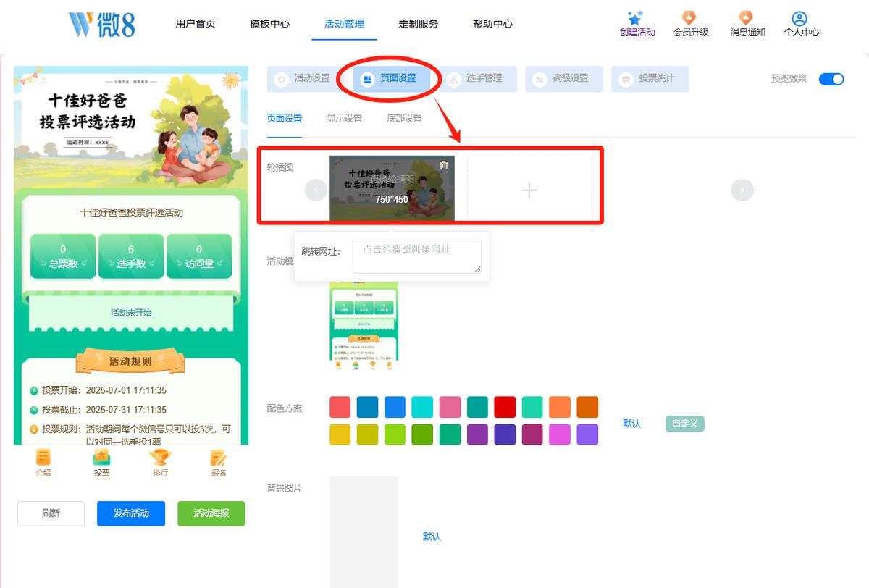Image resolution: width=869 pixels, height=588 pixels.
Task: Open 创建活动 star icon
Action: pos(636,19)
